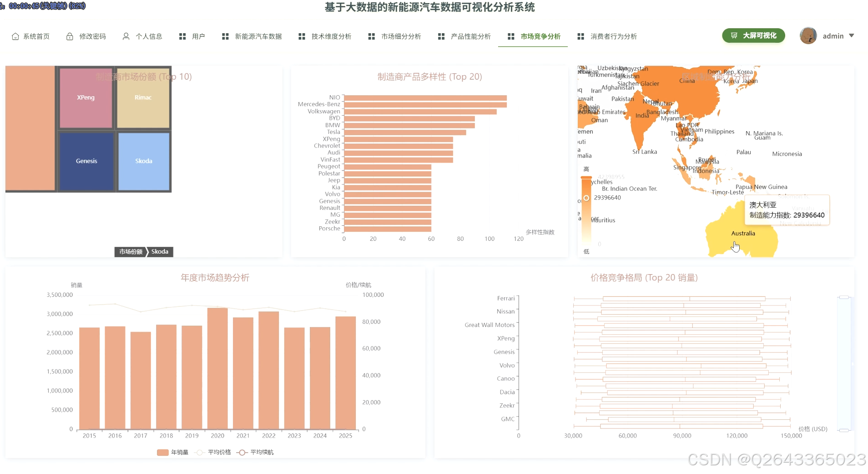Expand the admin dropdown arrow
Screen dimensions: 868x474
pyautogui.click(x=852, y=36)
